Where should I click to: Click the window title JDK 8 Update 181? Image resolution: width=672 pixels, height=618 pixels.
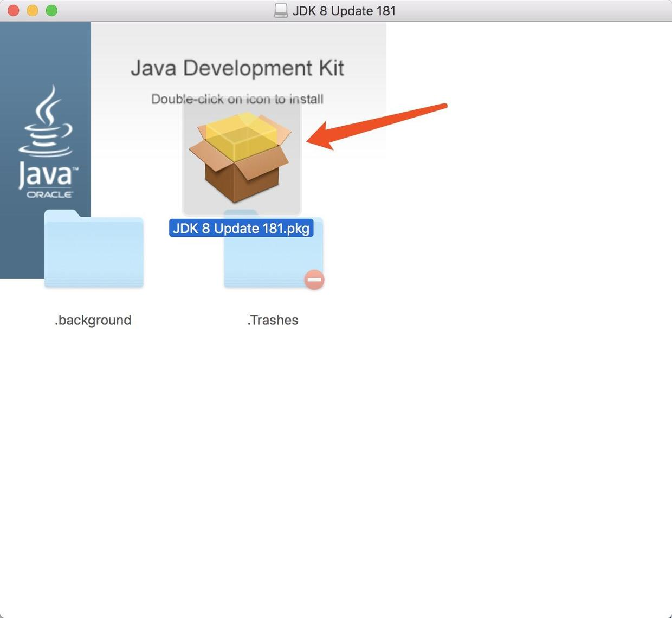[344, 11]
